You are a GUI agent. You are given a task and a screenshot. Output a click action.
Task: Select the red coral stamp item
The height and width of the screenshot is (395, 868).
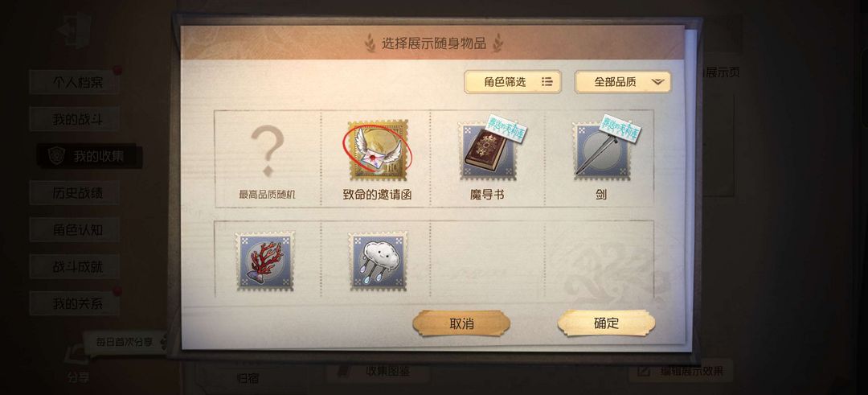(x=265, y=261)
